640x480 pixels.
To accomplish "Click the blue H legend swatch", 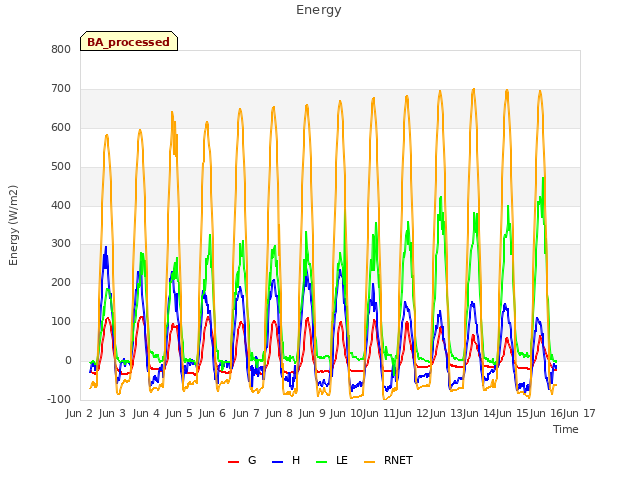I will (277, 462).
